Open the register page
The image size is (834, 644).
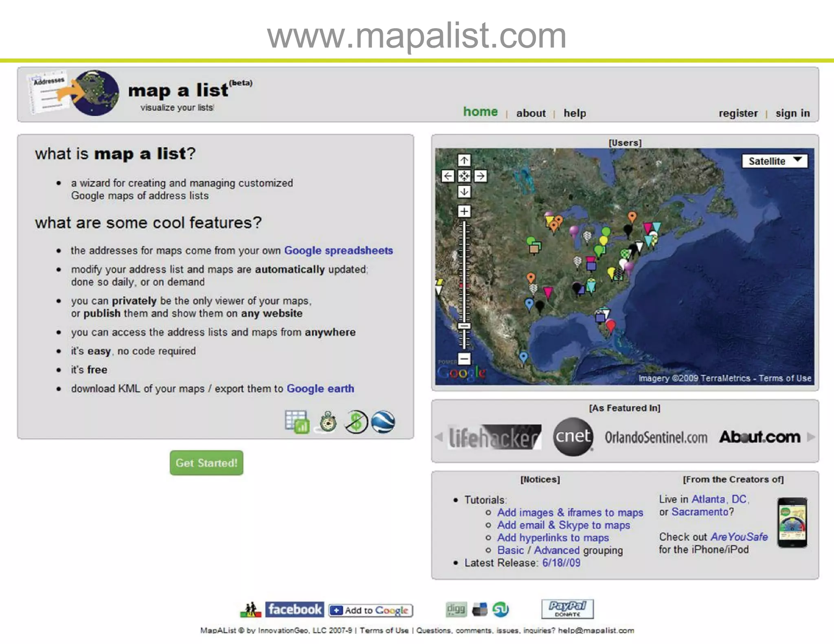738,113
